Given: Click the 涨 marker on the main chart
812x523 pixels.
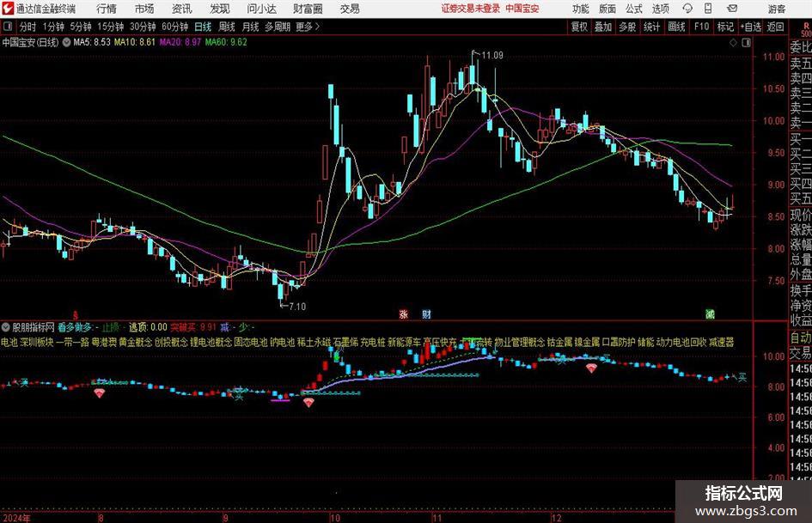Looking at the screenshot, I should [x=404, y=313].
